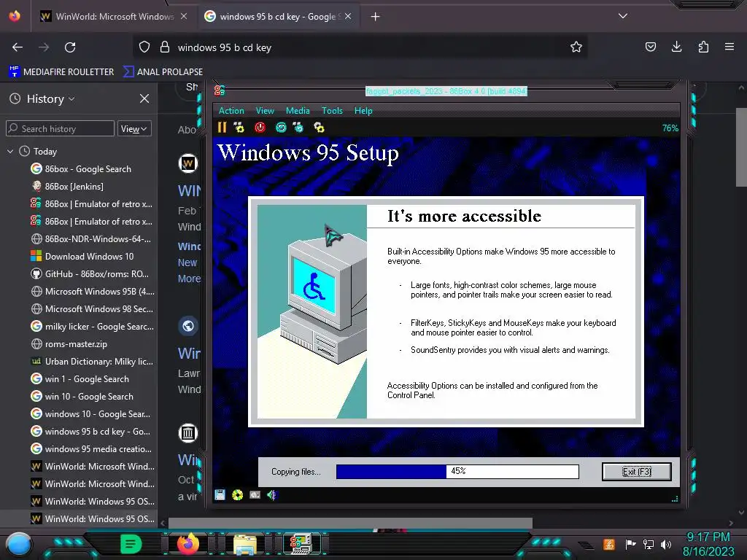Open 86Box settings gear icon at toolbar end
This screenshot has height=560, width=747.
coord(320,127)
